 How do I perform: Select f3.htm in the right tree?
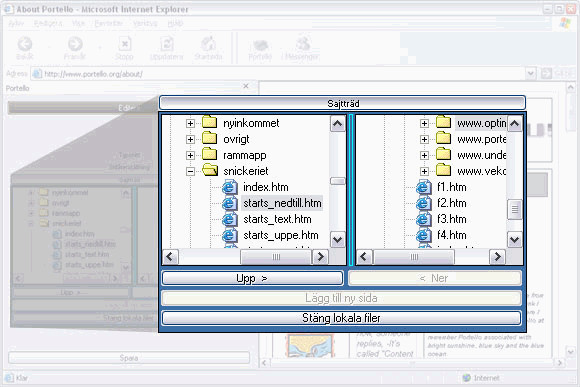pos(452,219)
